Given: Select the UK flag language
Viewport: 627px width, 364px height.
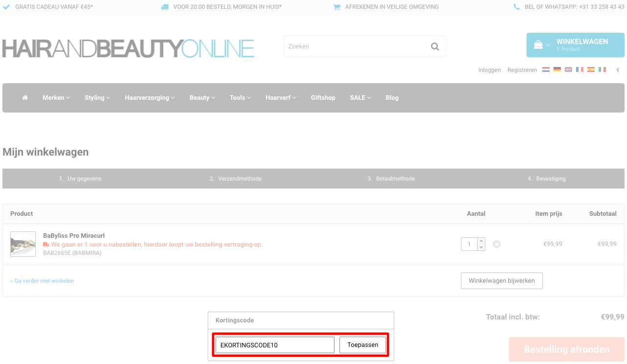Looking at the screenshot, I should [568, 70].
